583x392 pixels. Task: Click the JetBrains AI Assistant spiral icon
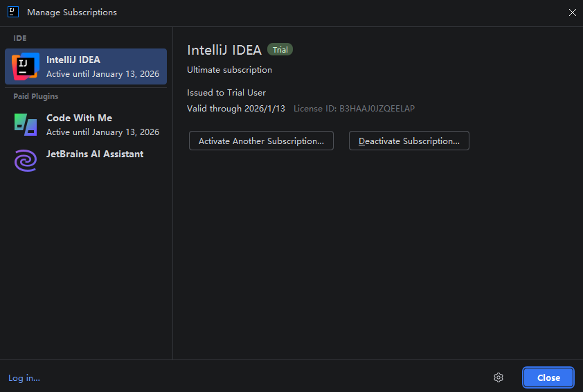click(26, 160)
